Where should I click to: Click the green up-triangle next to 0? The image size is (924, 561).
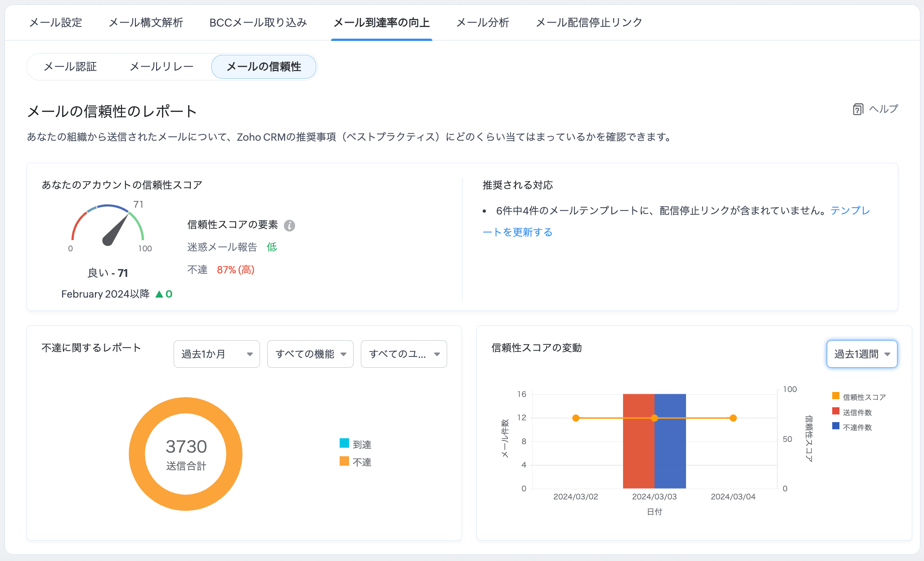(159, 294)
